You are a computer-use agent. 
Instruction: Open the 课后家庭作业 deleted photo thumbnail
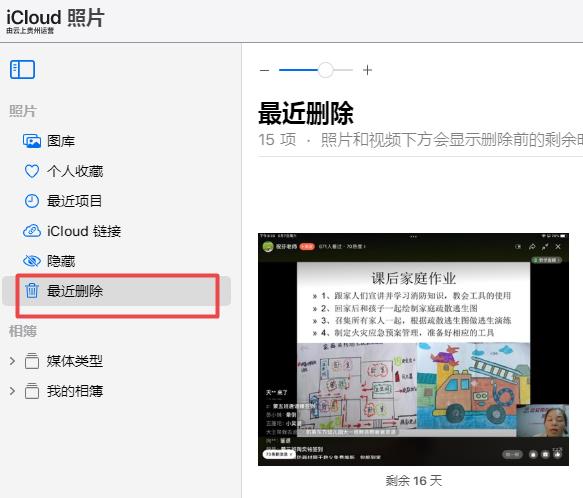(413, 349)
